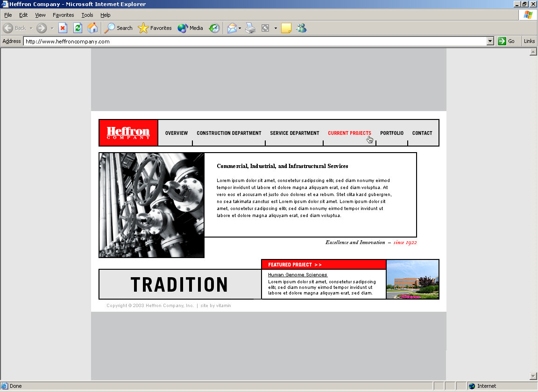Expand the Mail button dropdown arrow
The height and width of the screenshot is (392, 538).
click(x=240, y=28)
